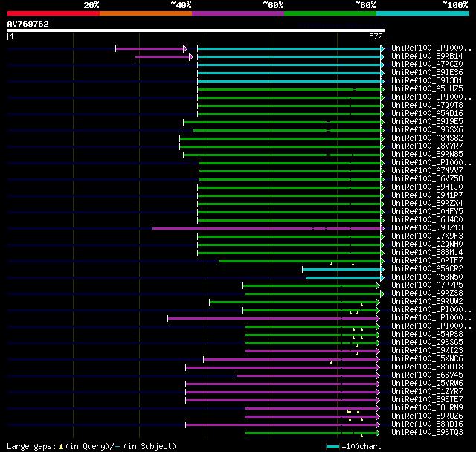
Task: Select the UniRef100_B9HIJ0 label
Action: pos(427,187)
